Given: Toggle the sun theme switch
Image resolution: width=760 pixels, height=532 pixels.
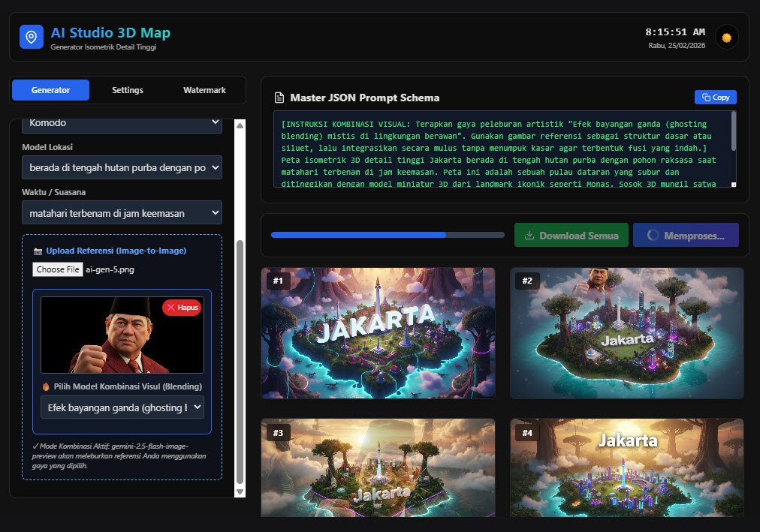Looking at the screenshot, I should click(726, 38).
